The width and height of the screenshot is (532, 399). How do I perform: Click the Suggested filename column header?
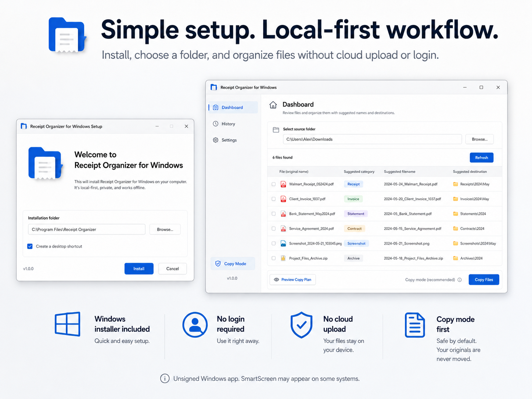pyautogui.click(x=400, y=172)
